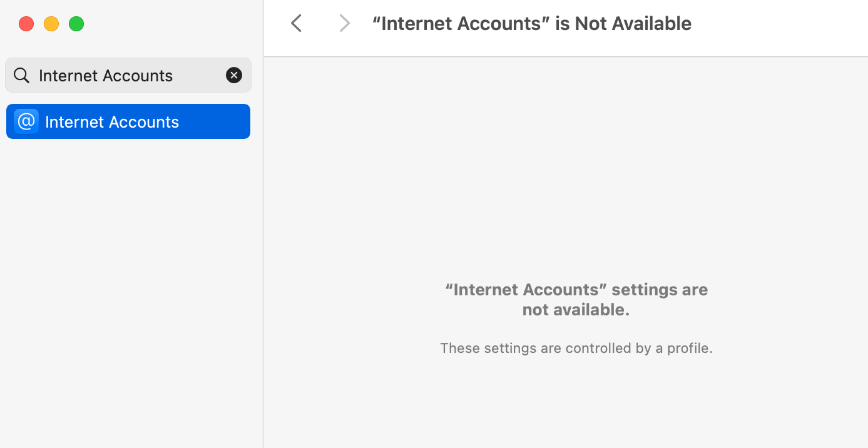Screen dimensions: 868x448
Task: Close the window with the red button
Action: (x=26, y=24)
